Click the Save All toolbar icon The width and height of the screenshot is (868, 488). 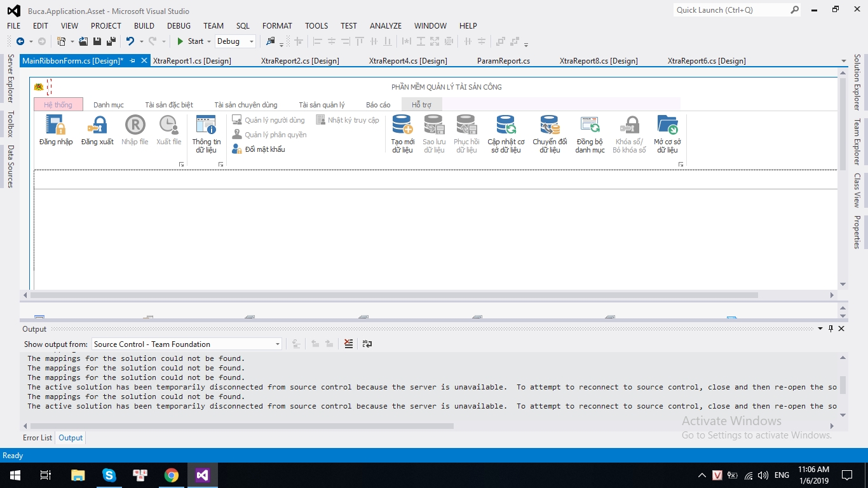(111, 41)
